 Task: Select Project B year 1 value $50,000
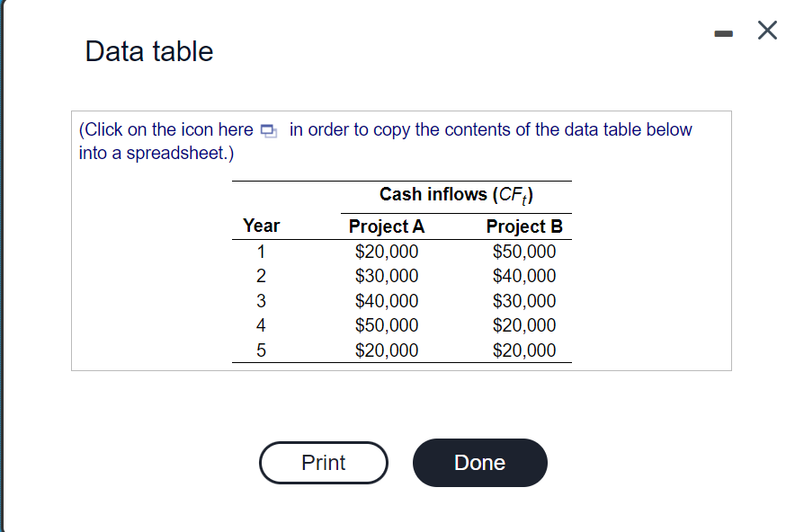click(x=524, y=252)
